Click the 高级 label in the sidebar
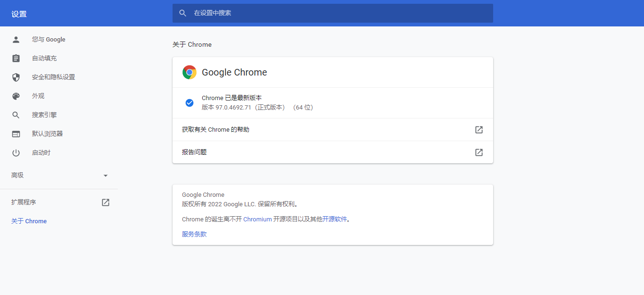Viewport: 644px width, 295px height. (17, 176)
